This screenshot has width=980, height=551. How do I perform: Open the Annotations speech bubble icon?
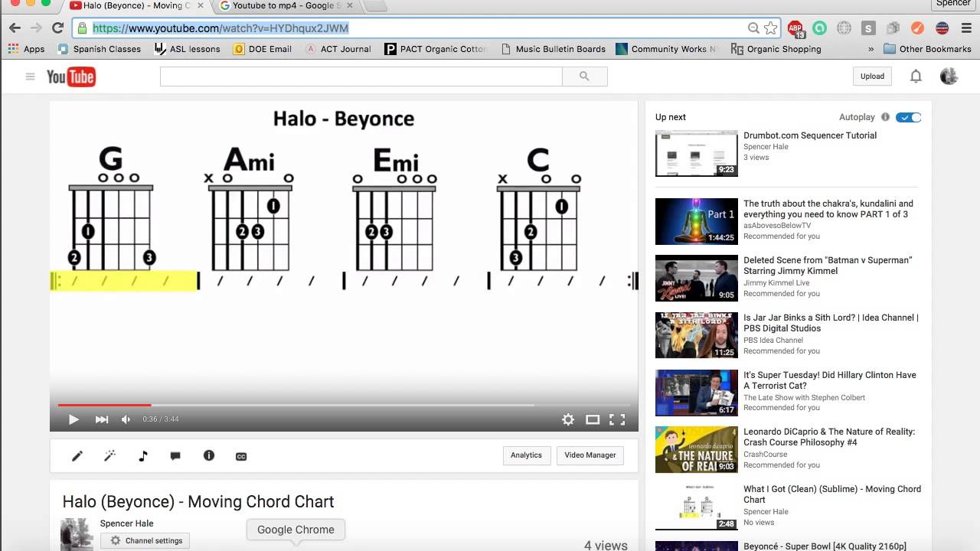(x=175, y=456)
